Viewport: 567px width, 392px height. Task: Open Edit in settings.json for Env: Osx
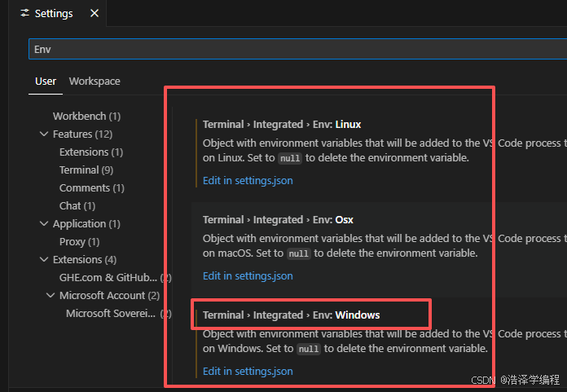tap(248, 276)
